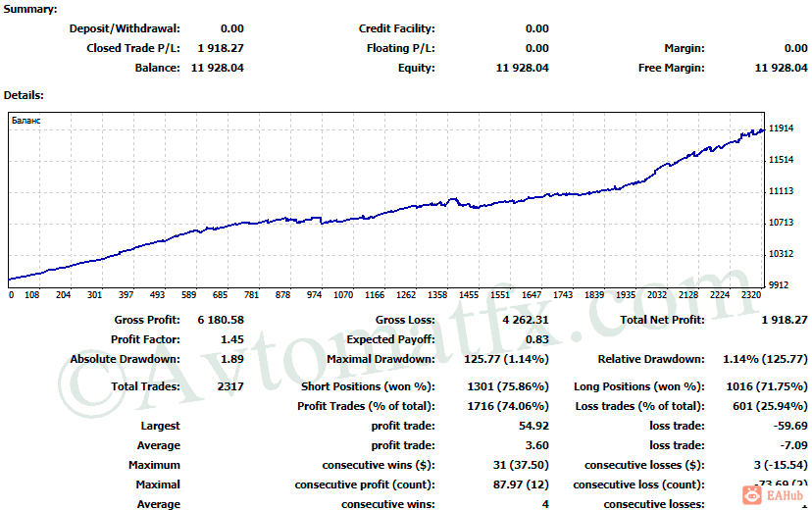The height and width of the screenshot is (510, 812).
Task: Click the 974 x-axis tick label
Action: point(314,294)
